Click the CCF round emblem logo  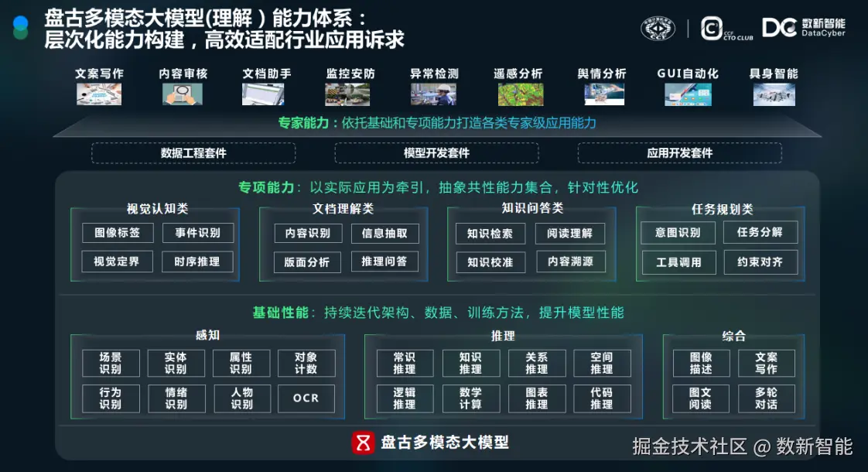coord(658,29)
